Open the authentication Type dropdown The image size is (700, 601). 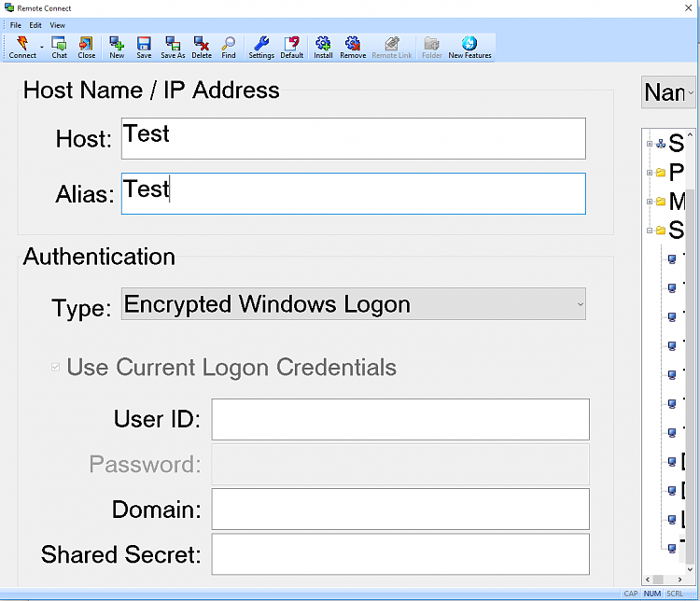pyautogui.click(x=353, y=303)
